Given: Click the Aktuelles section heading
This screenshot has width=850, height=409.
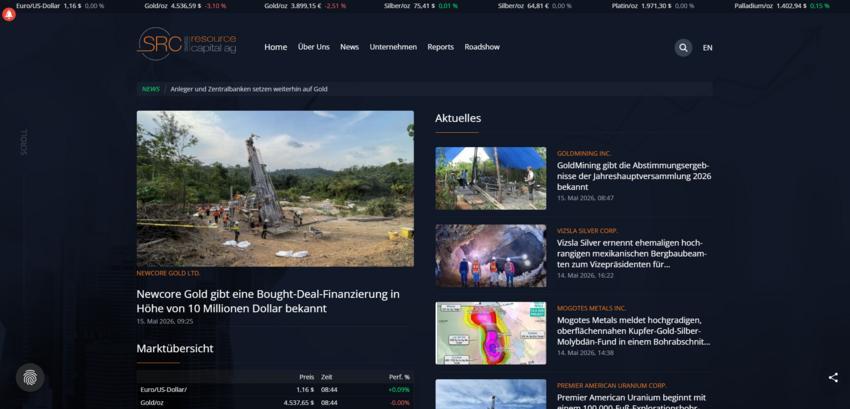Looking at the screenshot, I should tap(458, 118).
